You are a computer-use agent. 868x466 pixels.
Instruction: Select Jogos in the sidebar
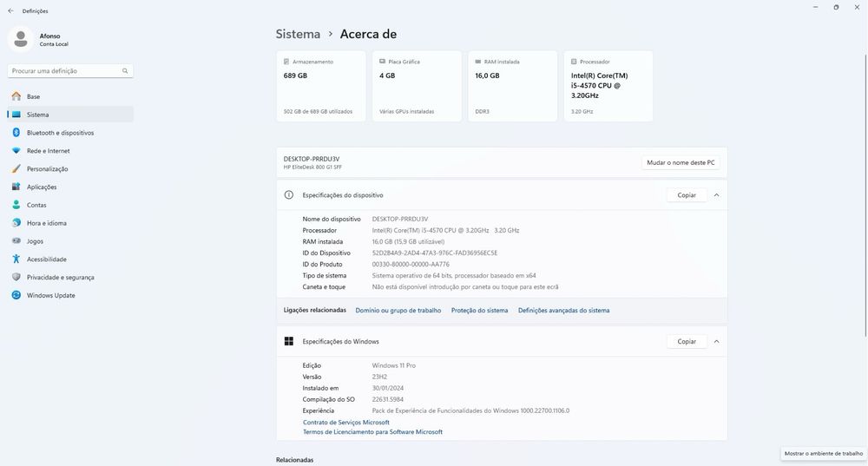(x=35, y=241)
